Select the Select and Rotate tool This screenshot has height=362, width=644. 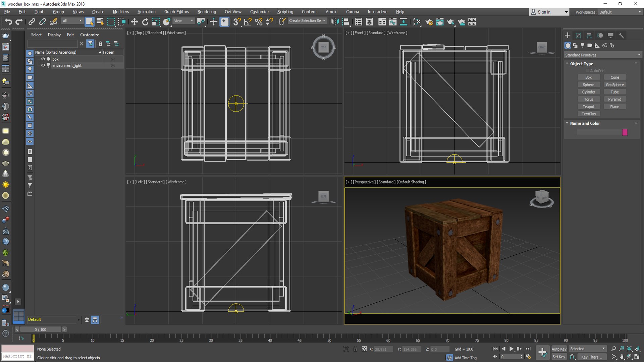click(x=145, y=22)
